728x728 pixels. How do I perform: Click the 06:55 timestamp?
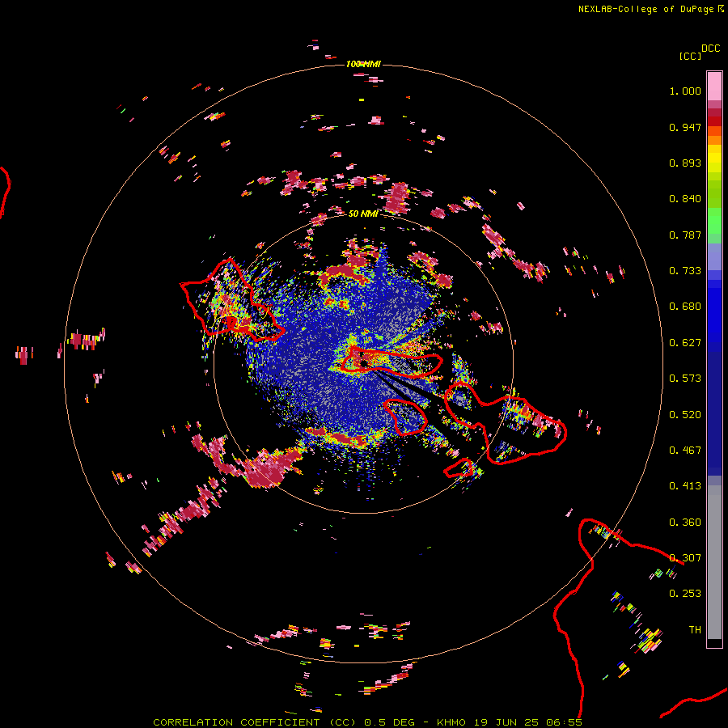[x=565, y=722]
